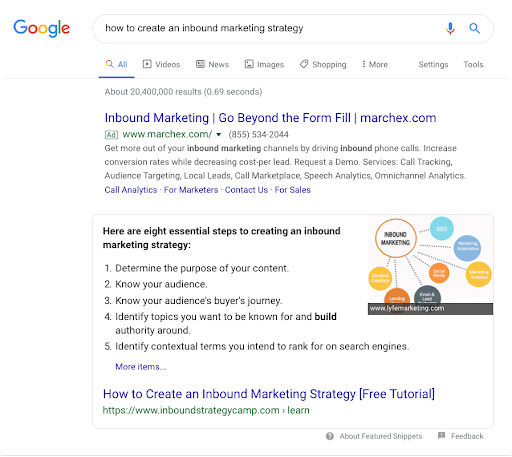Open the For Marketers sitelink
This screenshot has width=512, height=457.
pos(191,190)
